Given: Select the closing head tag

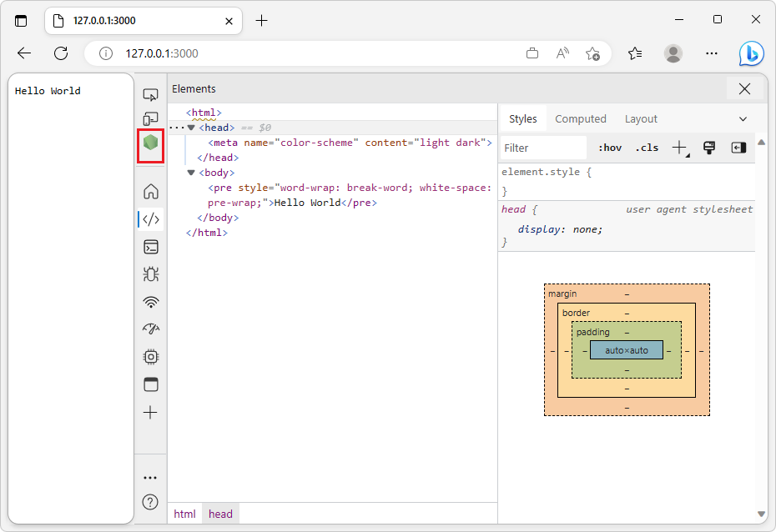Looking at the screenshot, I should tap(218, 158).
